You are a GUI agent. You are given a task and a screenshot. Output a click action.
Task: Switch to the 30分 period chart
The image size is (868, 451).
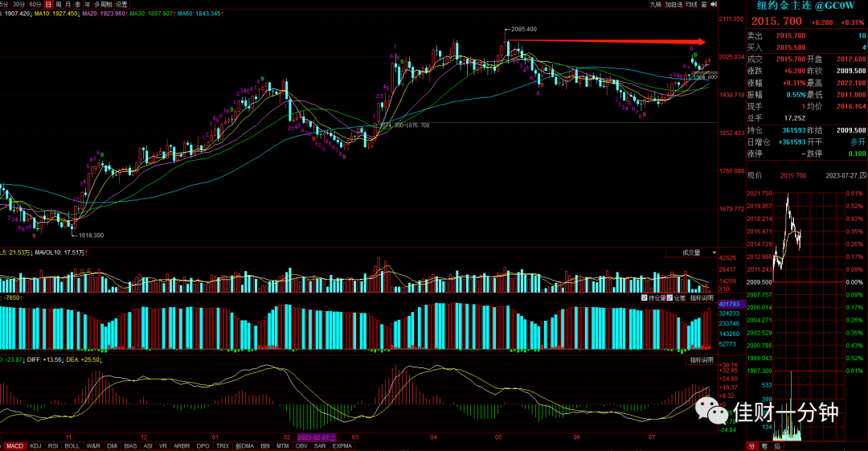point(18,5)
